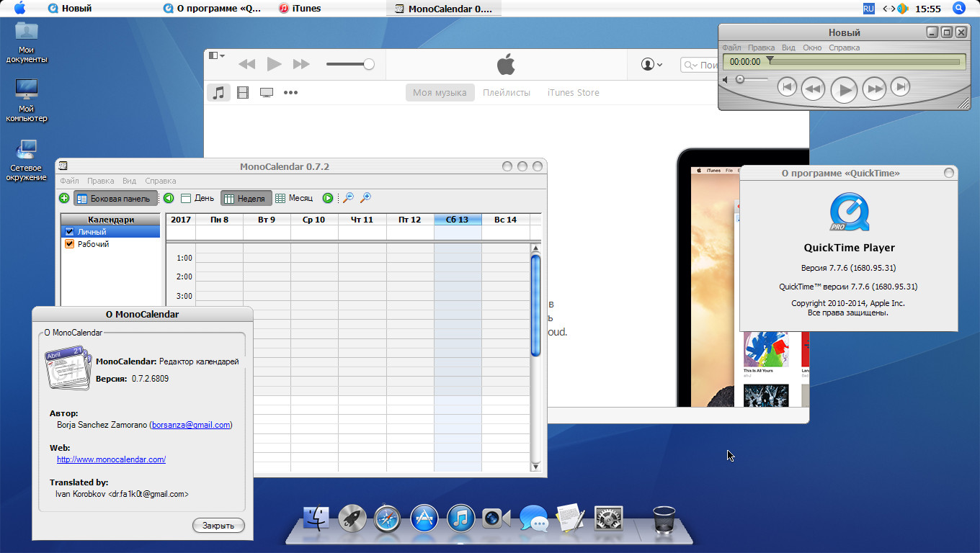
Task: Open Файл menu in MonoCalendar
Action: [70, 181]
